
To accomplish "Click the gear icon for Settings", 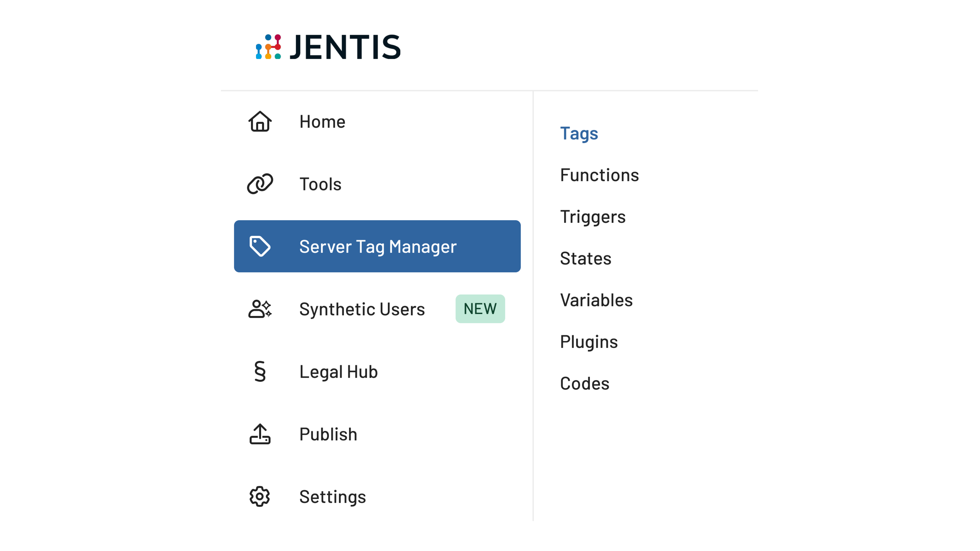I will (260, 496).
